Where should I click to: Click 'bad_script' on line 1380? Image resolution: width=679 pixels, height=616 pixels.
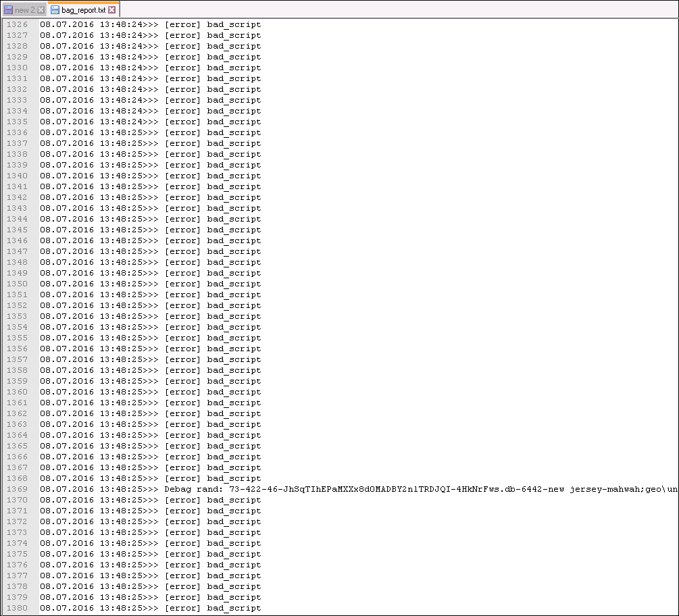[x=234, y=608]
